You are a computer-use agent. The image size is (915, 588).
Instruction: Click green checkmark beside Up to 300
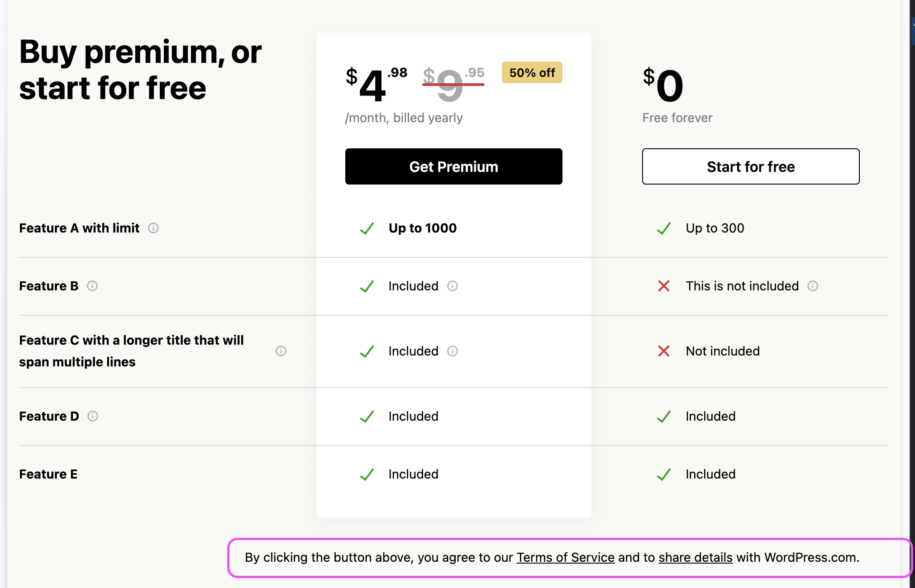coord(664,228)
